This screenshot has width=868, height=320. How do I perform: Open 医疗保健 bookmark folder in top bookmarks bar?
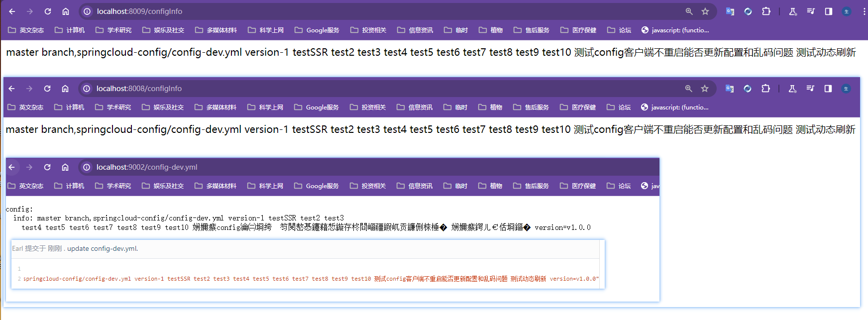click(x=578, y=30)
